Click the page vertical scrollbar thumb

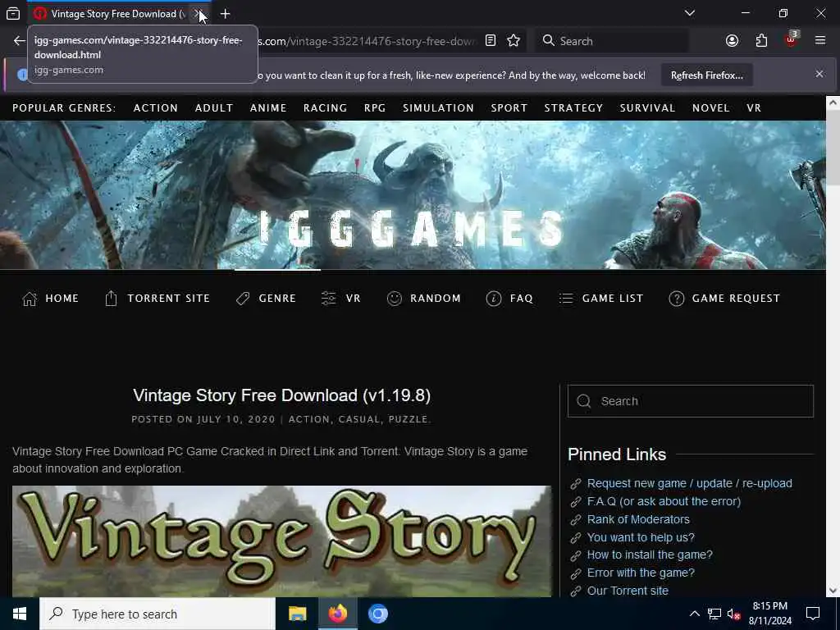(833, 148)
